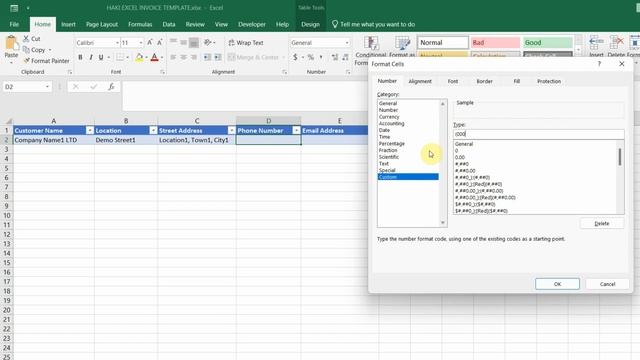This screenshot has width=640, height=360.
Task: Open the Font name dropdown
Action: (x=117, y=42)
